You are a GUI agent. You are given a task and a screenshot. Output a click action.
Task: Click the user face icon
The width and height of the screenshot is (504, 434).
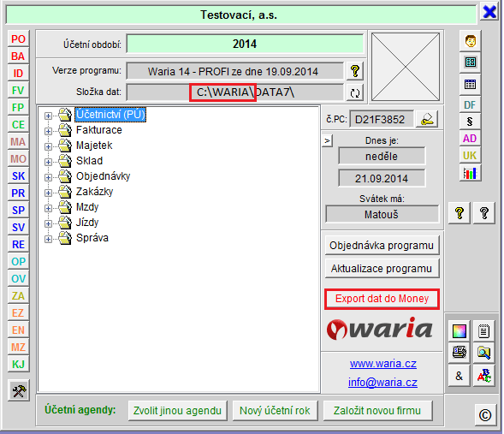pos(471,41)
